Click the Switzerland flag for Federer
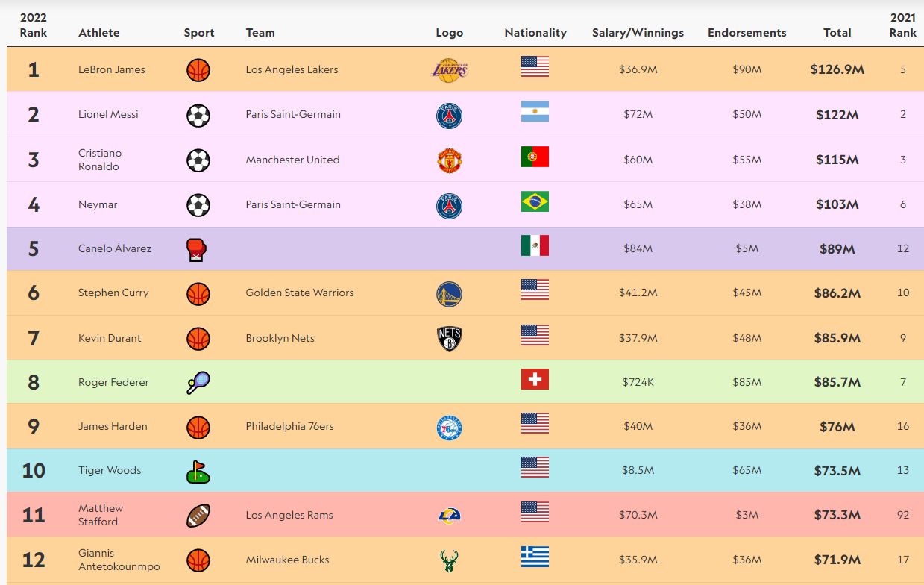924x585 pixels. (535, 380)
